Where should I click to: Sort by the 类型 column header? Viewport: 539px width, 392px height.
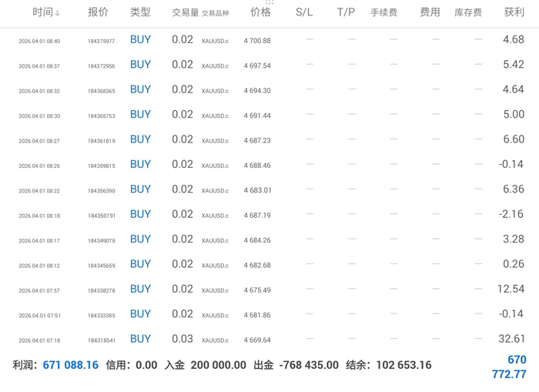tap(140, 13)
